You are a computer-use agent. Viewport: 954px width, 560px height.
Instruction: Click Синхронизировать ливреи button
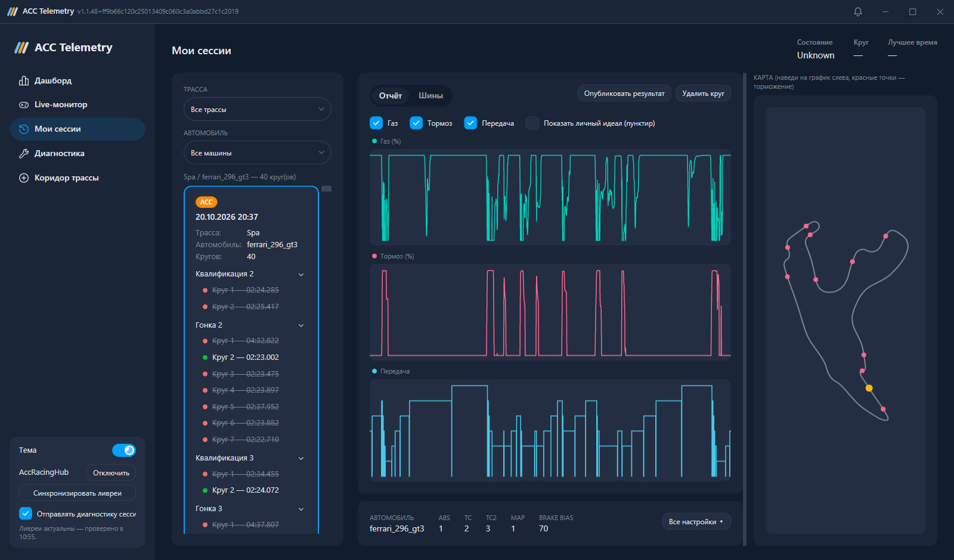[x=78, y=493]
